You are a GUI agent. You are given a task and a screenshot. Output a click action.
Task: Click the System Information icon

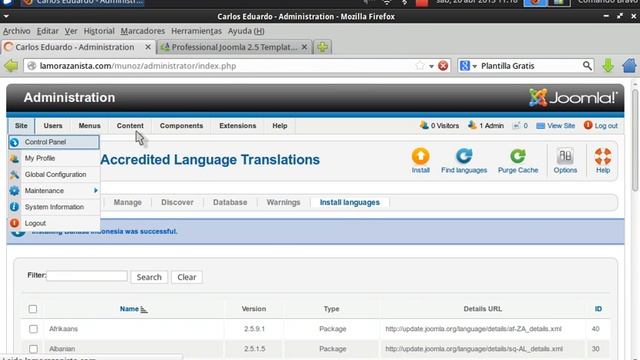14,207
